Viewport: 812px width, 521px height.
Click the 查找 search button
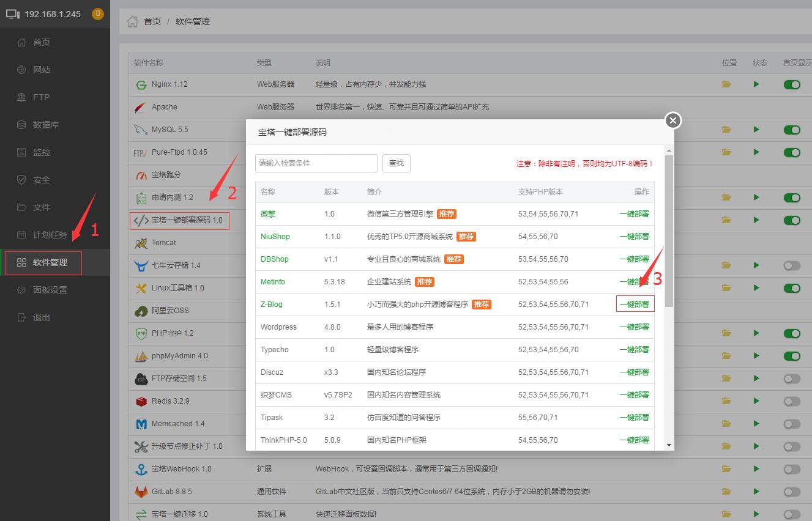pyautogui.click(x=397, y=163)
